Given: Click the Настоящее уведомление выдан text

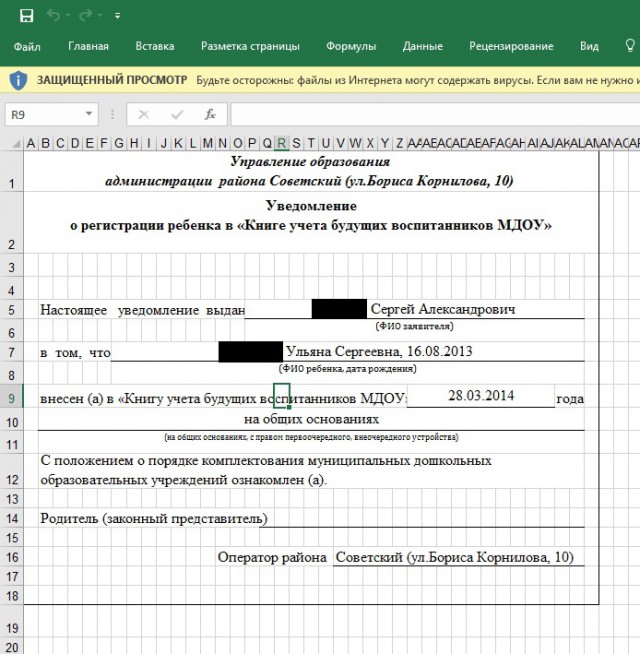Looking at the screenshot, I should point(143,310).
